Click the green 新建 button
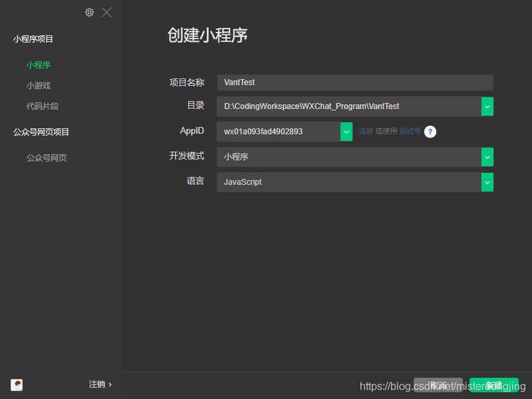 (494, 385)
